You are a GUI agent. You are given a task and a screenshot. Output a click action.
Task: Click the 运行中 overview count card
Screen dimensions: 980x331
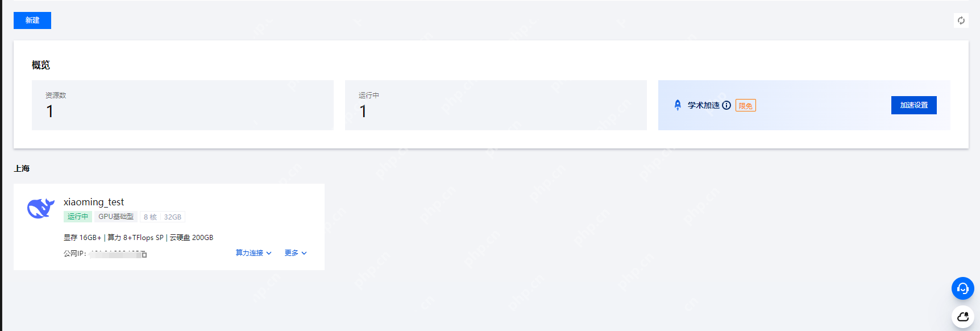click(x=496, y=105)
